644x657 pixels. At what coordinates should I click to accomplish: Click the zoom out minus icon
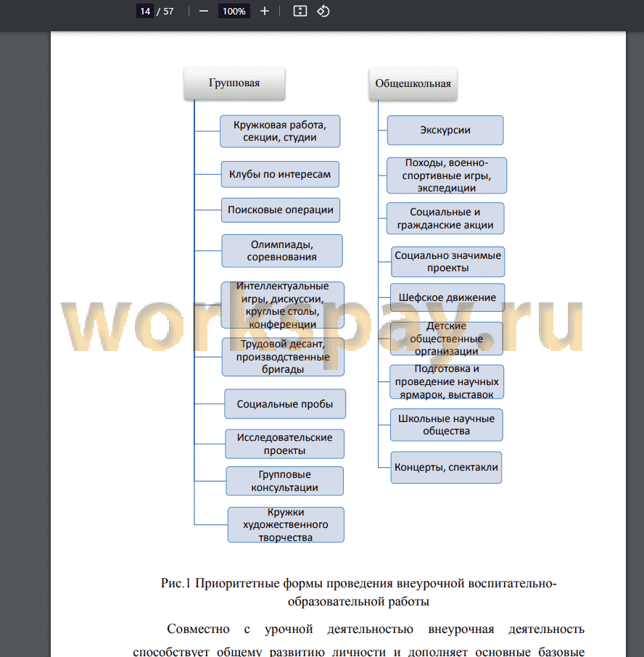tap(204, 12)
